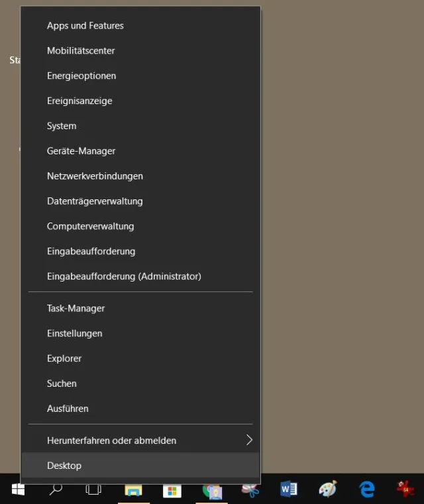The height and width of the screenshot is (504, 424).
Task: Launch the Paint palette icon in taskbar
Action: click(x=328, y=489)
